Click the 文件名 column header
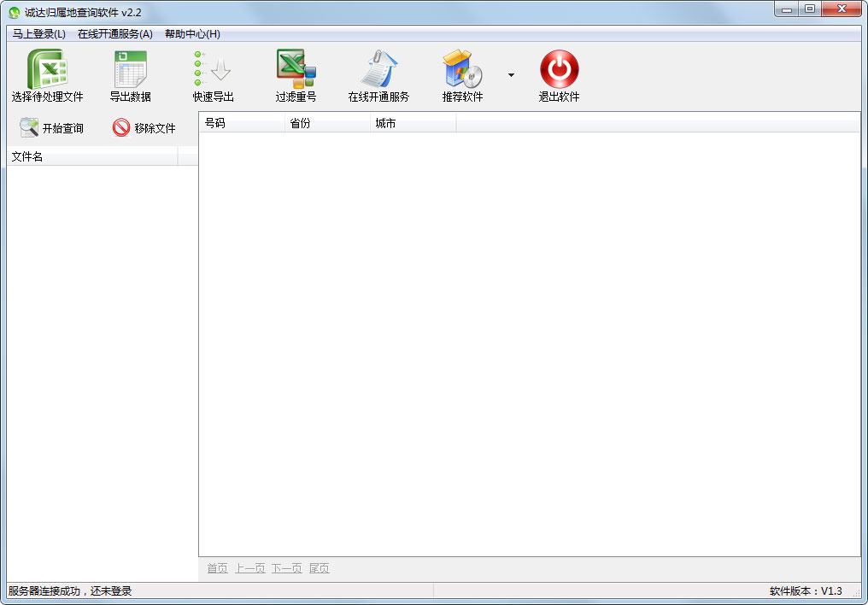868x605 pixels. 91,156
